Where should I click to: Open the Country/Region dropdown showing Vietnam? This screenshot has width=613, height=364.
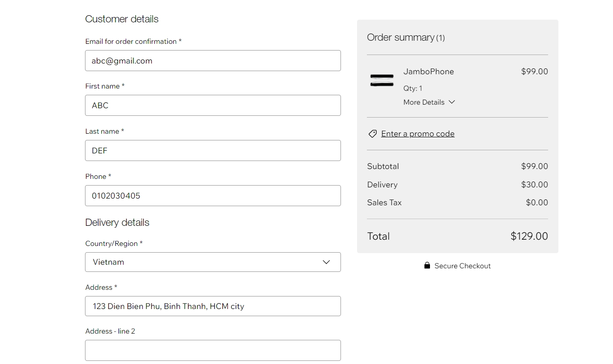[x=213, y=262]
